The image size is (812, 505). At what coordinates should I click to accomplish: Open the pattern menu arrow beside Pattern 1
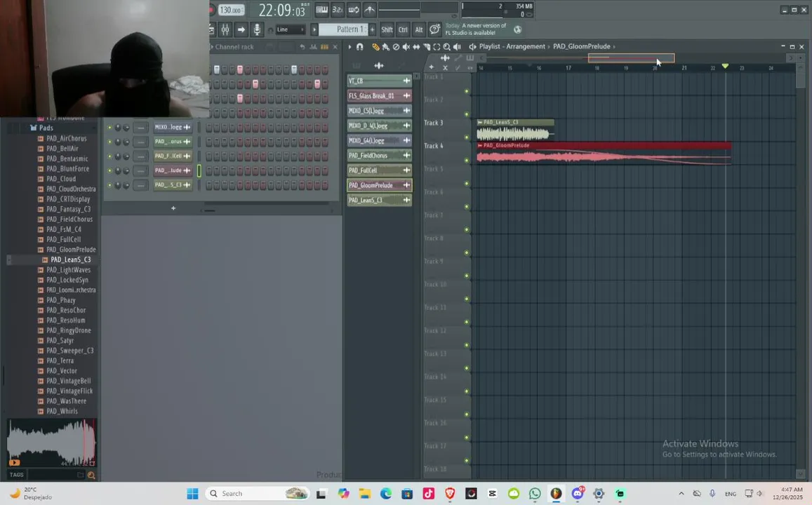(314, 29)
